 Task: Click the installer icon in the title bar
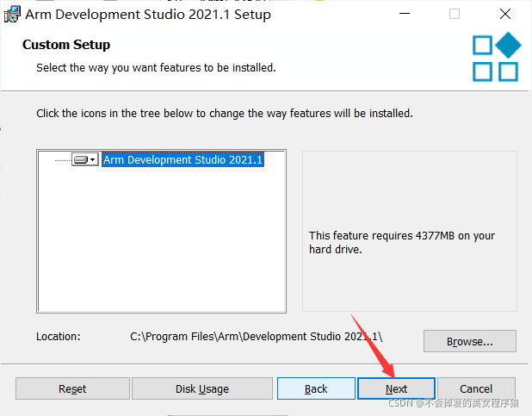(x=12, y=15)
